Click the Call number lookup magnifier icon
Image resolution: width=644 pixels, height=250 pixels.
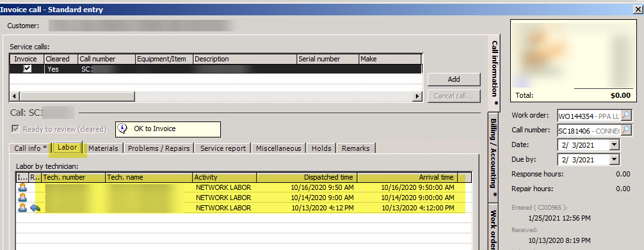tap(626, 130)
